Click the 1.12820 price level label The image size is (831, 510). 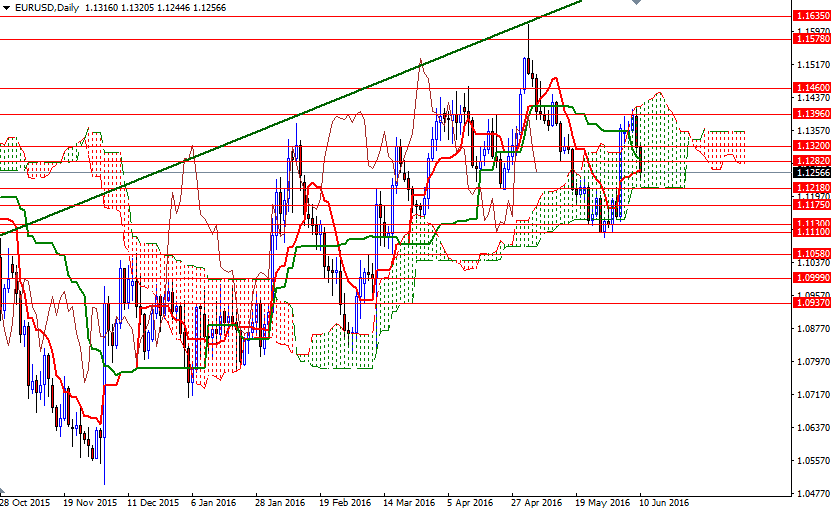pos(810,161)
